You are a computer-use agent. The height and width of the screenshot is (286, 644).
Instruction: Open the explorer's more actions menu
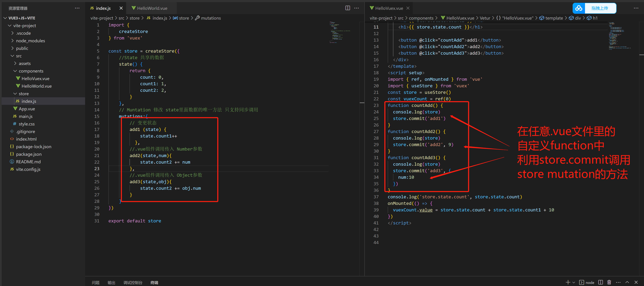tap(77, 8)
